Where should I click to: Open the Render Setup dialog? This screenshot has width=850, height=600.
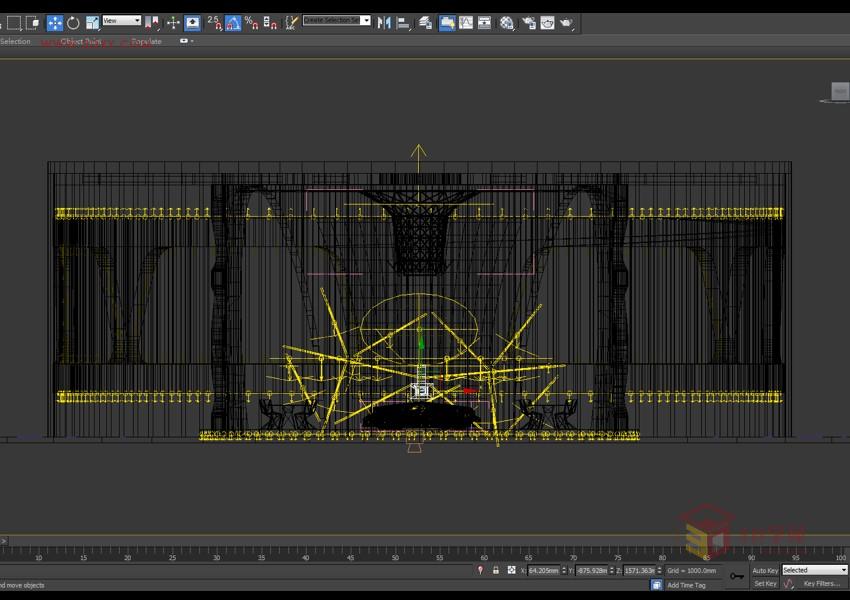point(528,21)
